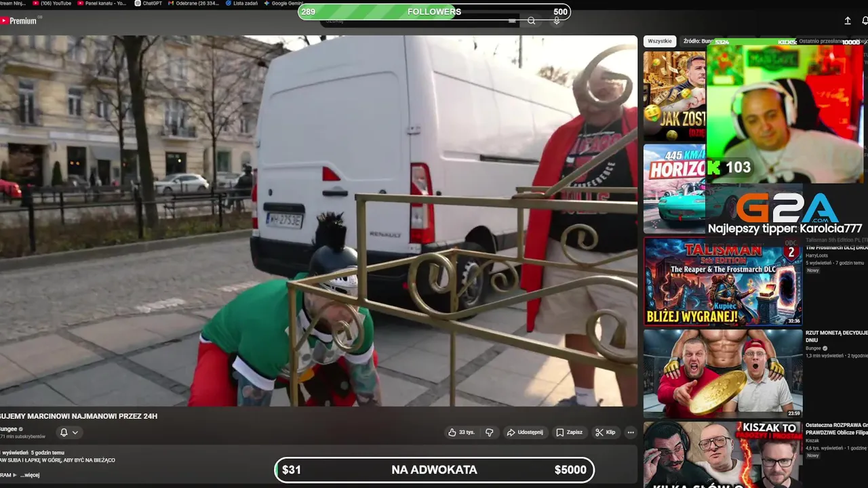Click the Zapisz save button
This screenshot has width=868, height=488.
tap(569, 432)
